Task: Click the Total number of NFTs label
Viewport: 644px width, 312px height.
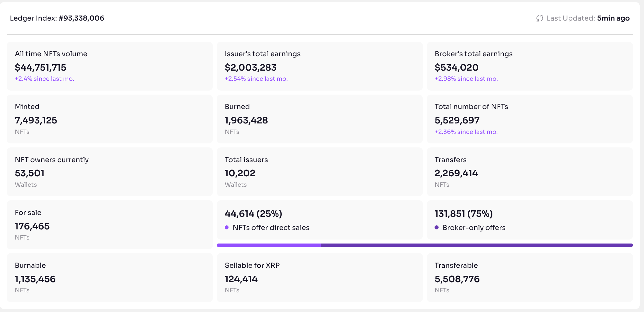Action: point(471,107)
